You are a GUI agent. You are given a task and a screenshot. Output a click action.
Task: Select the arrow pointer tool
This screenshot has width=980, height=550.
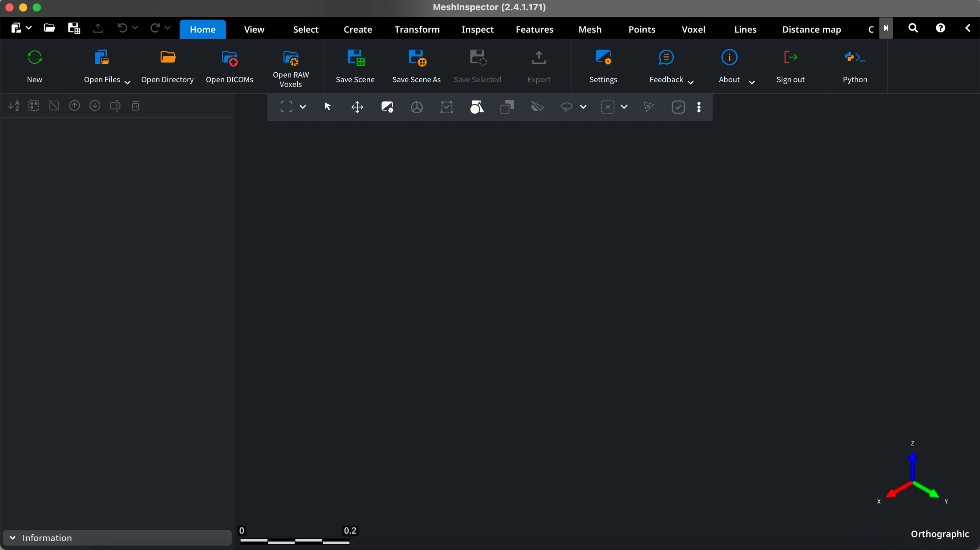pyautogui.click(x=327, y=107)
